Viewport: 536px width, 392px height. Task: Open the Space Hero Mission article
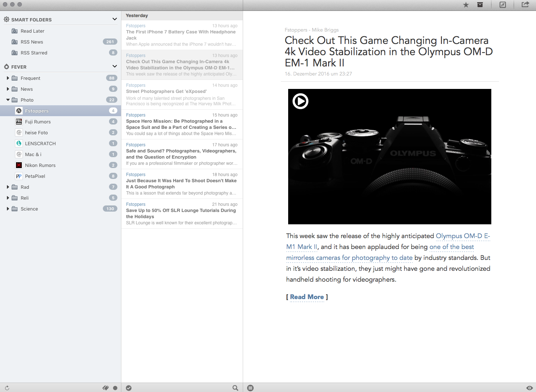182,124
